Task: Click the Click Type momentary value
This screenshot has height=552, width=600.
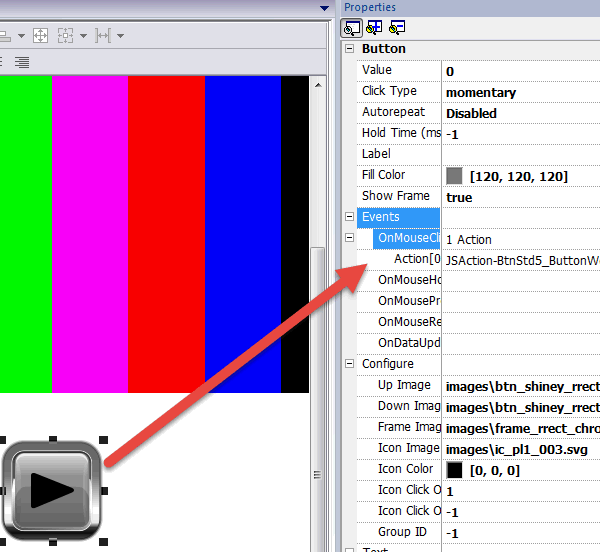Action: [481, 93]
